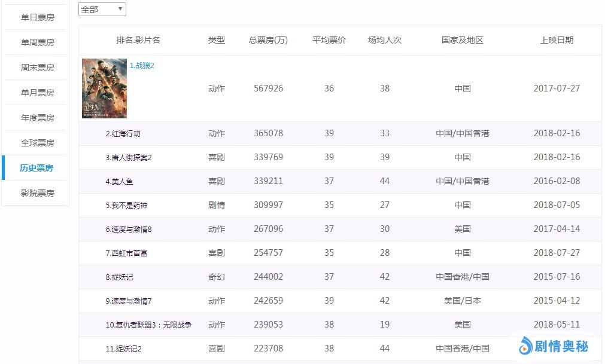Viewport: 605px width, 364px height.
Task: Click the 总票房(万) column header
Action: pos(268,41)
